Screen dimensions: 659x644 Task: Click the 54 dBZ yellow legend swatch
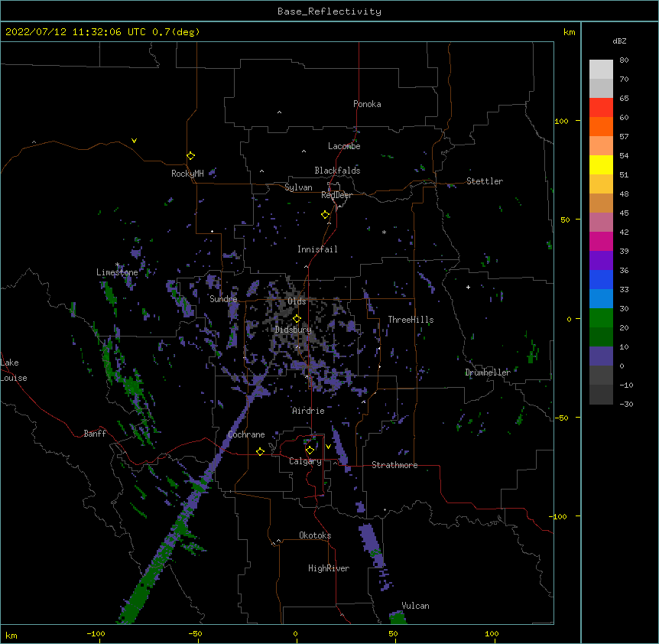click(601, 164)
